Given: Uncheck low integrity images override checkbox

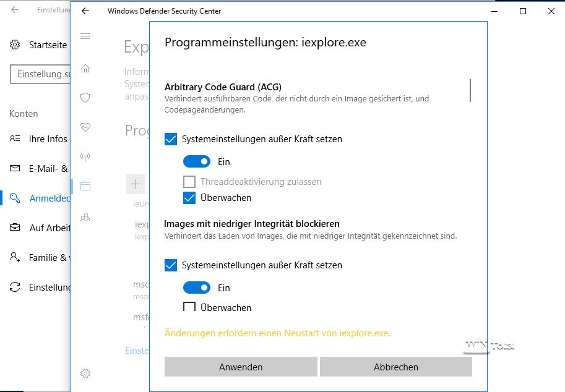Looking at the screenshot, I should (x=171, y=265).
